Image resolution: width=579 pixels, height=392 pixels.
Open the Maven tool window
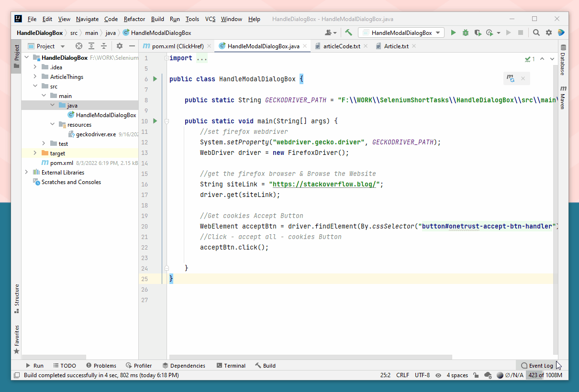point(563,98)
